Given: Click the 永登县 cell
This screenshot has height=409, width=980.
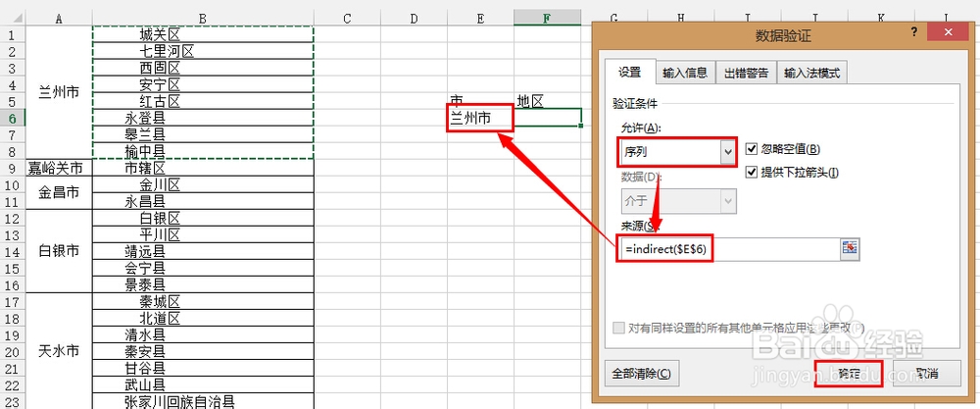Looking at the screenshot, I should pyautogui.click(x=203, y=118).
